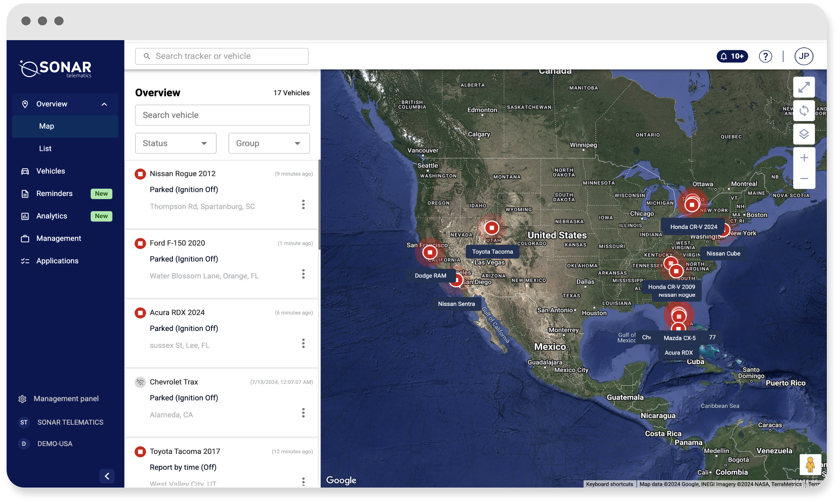Image resolution: width=840 pixels, height=504 pixels.
Task: Click the map refresh icon
Action: point(804,111)
